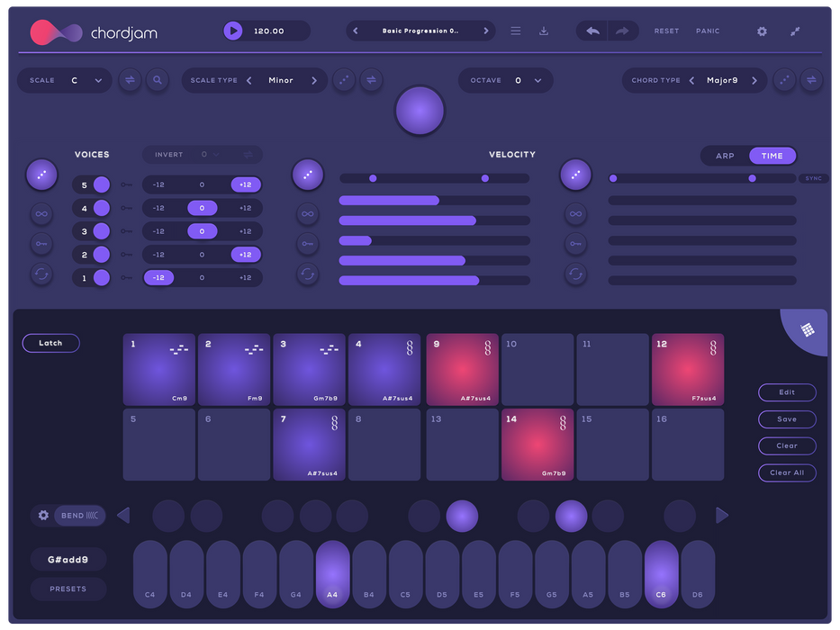The height and width of the screenshot is (630, 840).
Task: Click the refresh icon below the Voices knob
Action: point(41,274)
